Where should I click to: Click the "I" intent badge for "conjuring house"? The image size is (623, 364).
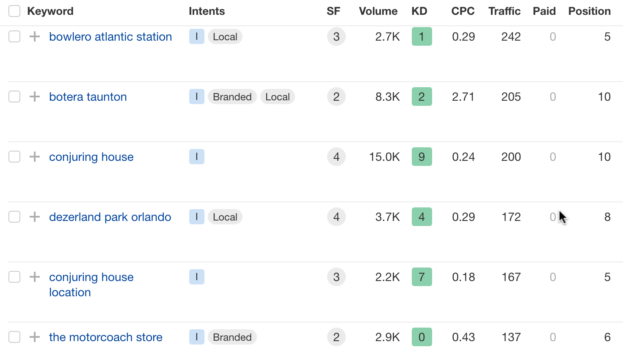pyautogui.click(x=196, y=157)
